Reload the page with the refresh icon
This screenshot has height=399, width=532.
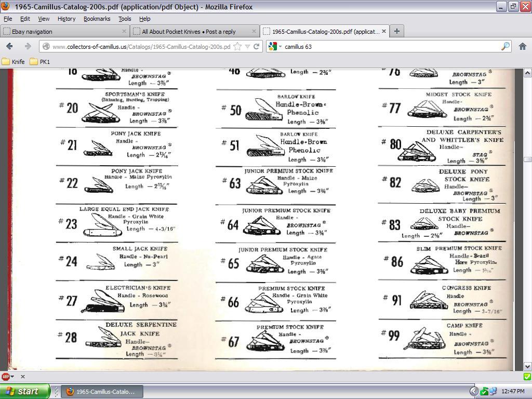[257, 46]
